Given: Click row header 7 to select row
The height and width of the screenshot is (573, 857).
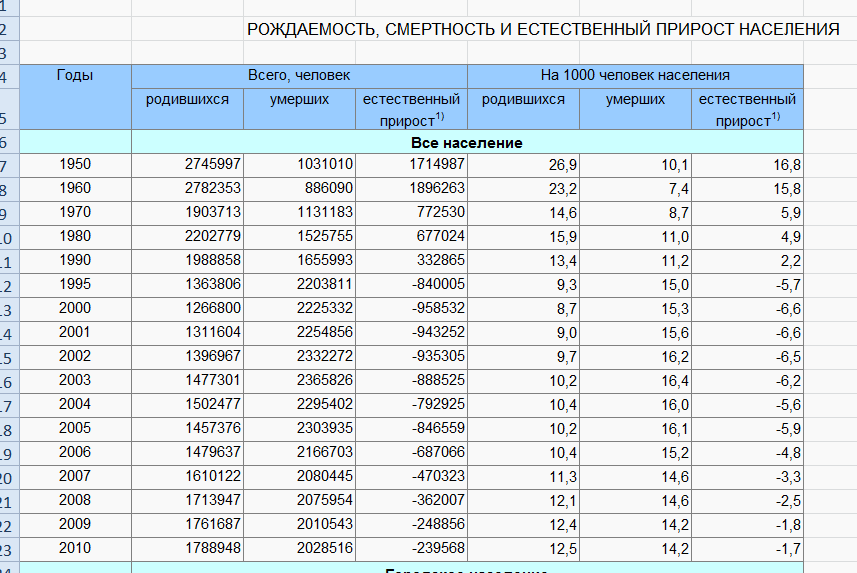Looking at the screenshot, I should [x=5, y=165].
